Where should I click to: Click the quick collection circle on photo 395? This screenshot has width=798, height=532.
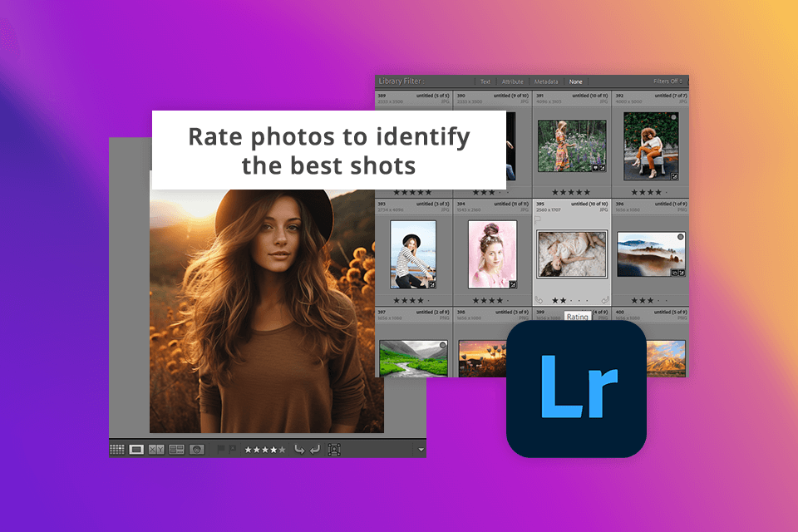point(601,237)
